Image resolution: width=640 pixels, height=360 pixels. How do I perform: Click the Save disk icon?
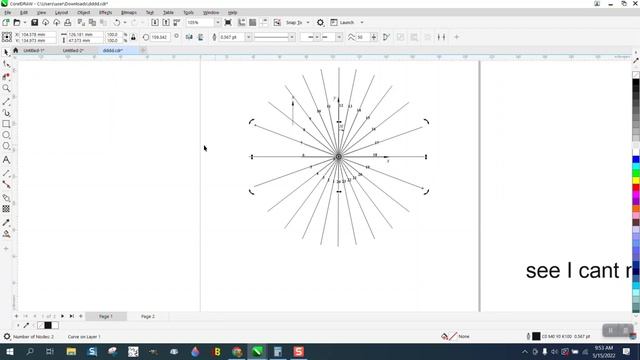34,22
